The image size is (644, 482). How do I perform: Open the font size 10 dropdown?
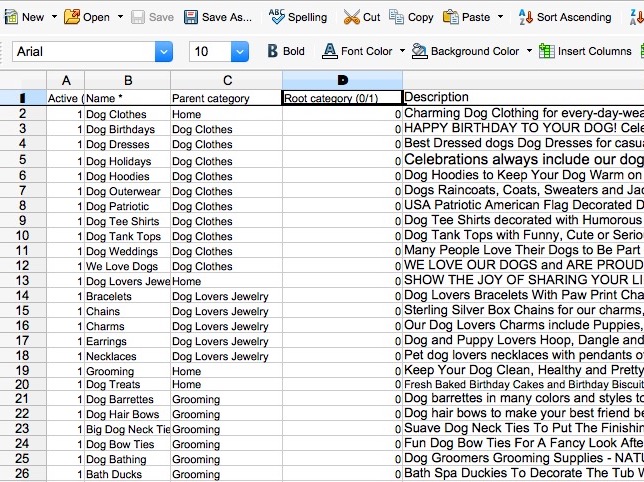[x=240, y=52]
